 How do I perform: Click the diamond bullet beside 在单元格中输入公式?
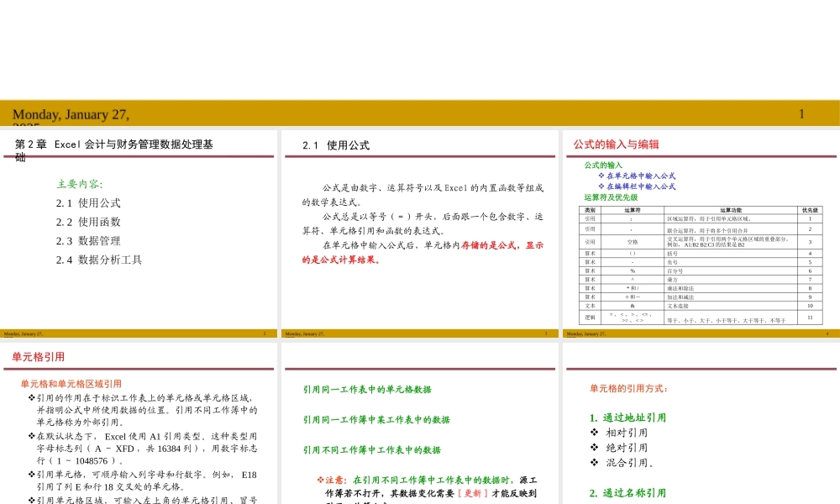(x=602, y=175)
